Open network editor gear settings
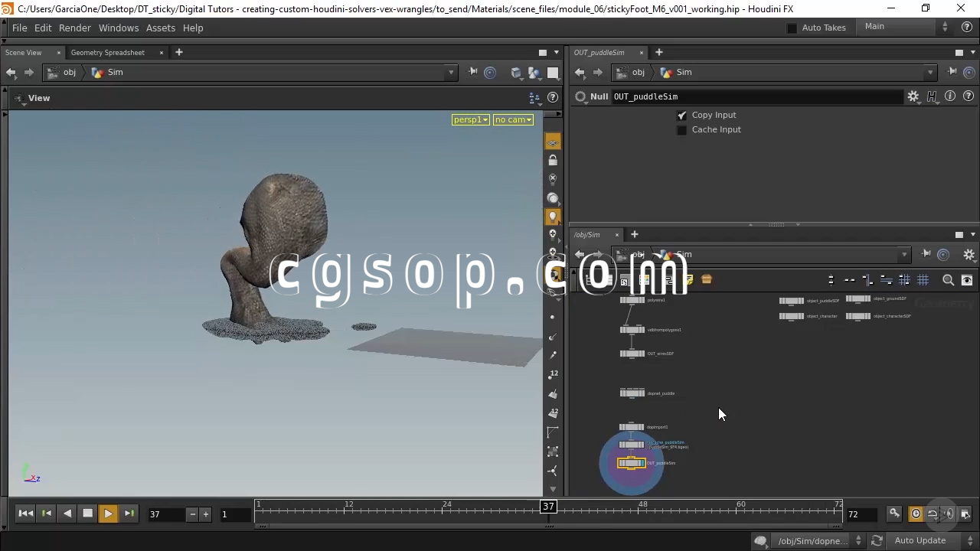 (969, 255)
